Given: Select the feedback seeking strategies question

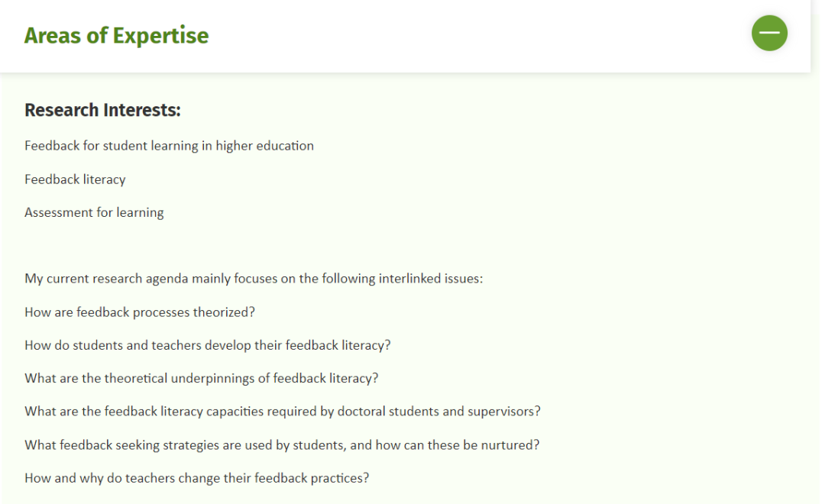Looking at the screenshot, I should (x=281, y=445).
